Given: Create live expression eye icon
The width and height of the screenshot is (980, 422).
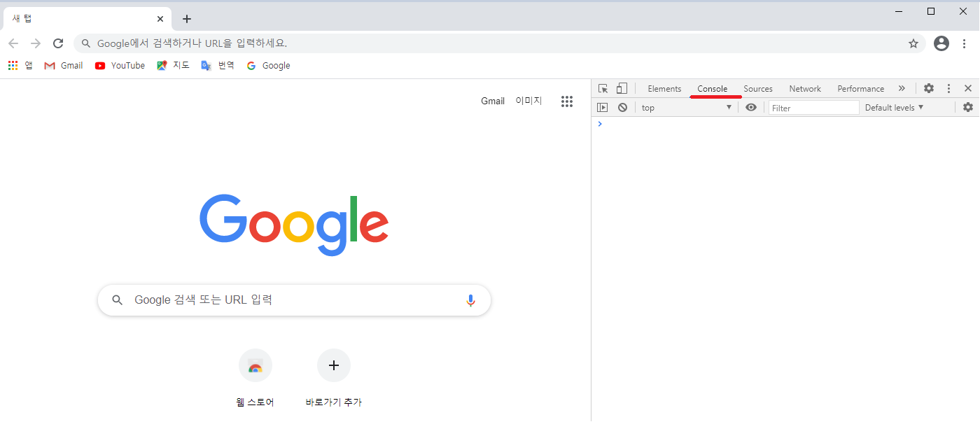Looking at the screenshot, I should click(x=751, y=107).
